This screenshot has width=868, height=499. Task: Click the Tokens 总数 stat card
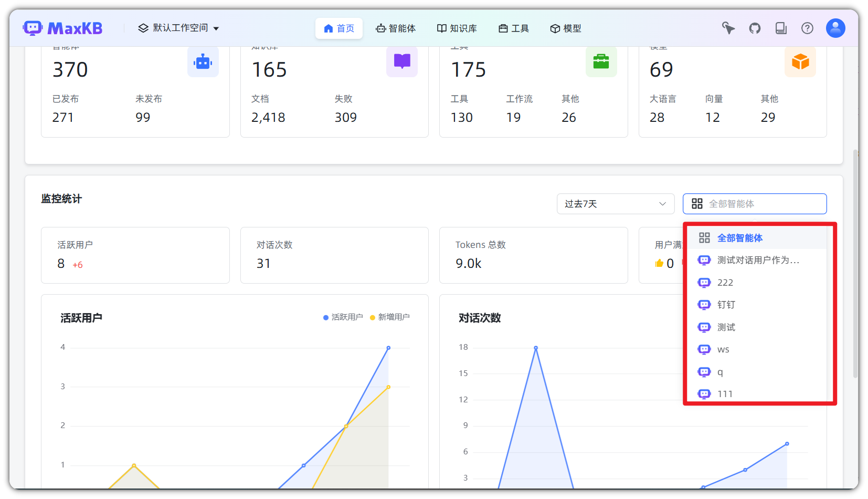click(533, 255)
